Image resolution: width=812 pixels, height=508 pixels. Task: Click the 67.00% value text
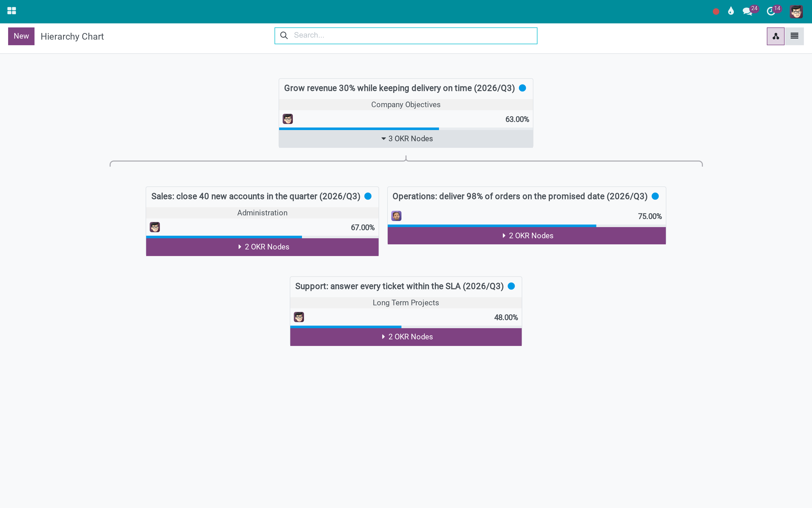pyautogui.click(x=362, y=228)
